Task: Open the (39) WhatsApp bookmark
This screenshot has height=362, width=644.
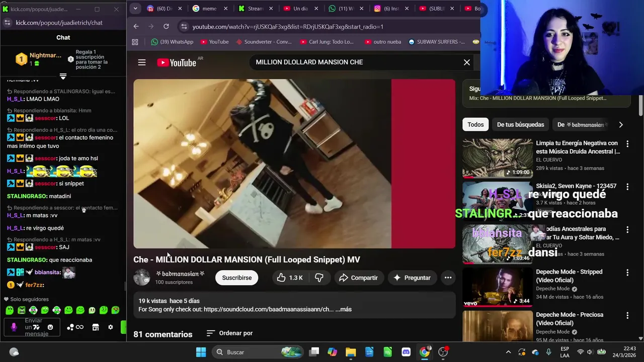Action: [x=172, y=42]
